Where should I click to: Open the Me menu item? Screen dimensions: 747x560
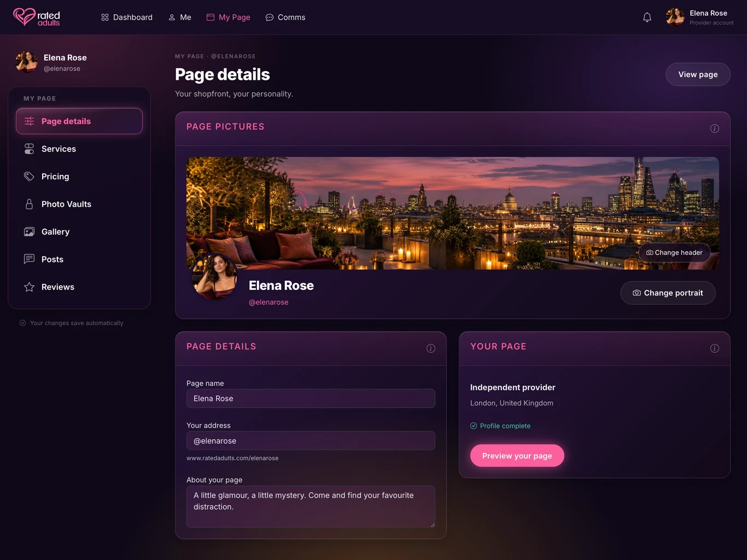(180, 17)
